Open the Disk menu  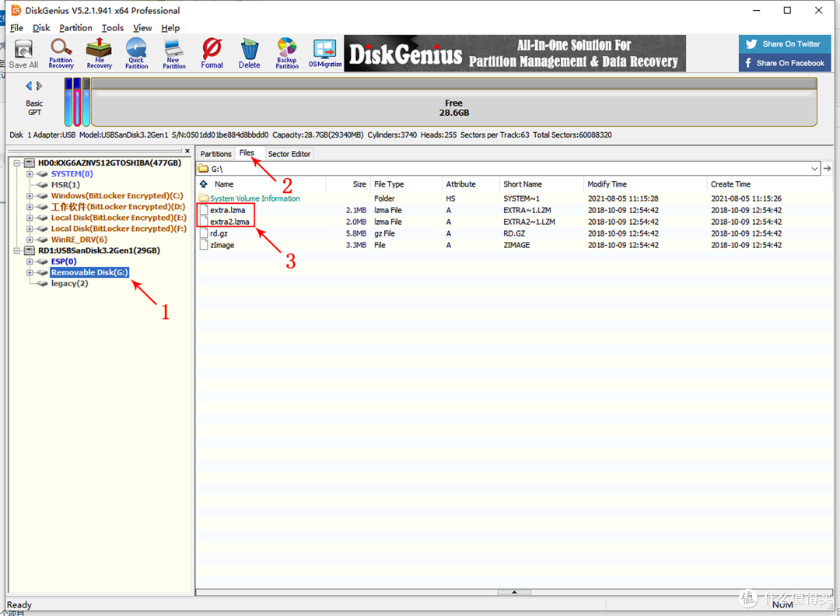tap(41, 28)
